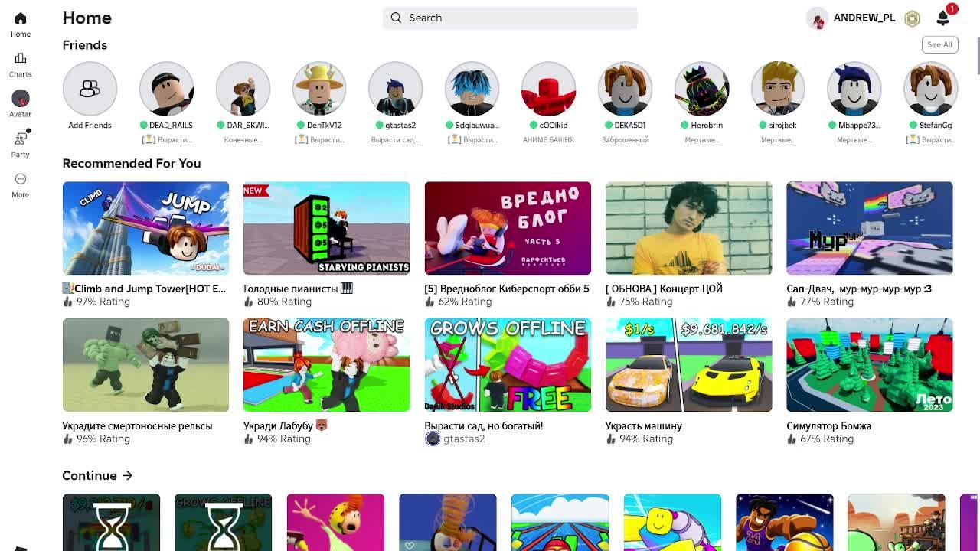Image resolution: width=980 pixels, height=551 pixels.
Task: Open Укради Лабубу game thumbnail
Action: pyautogui.click(x=326, y=365)
